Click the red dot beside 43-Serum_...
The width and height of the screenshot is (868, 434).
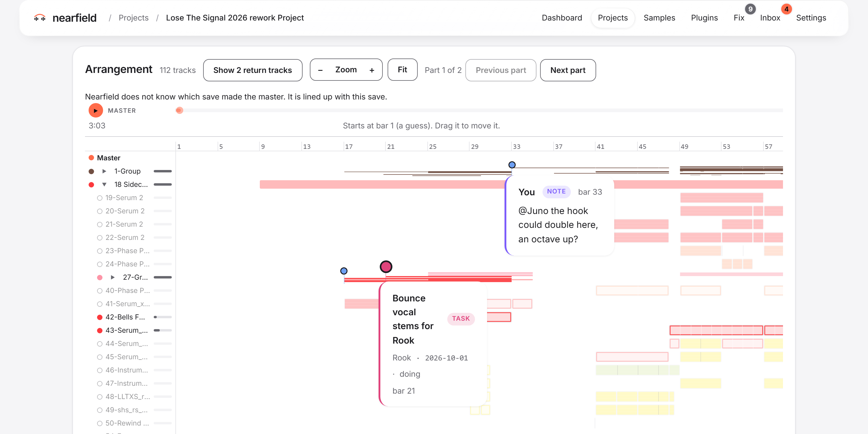click(100, 331)
